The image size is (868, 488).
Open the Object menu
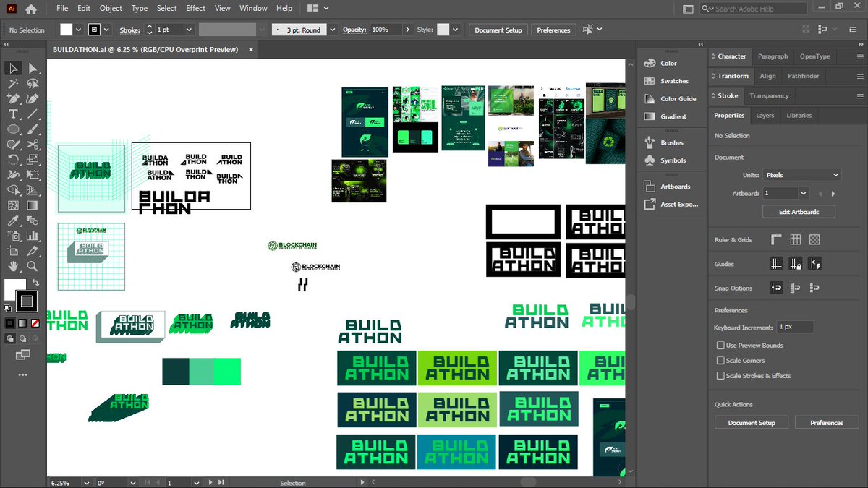pyautogui.click(x=111, y=9)
